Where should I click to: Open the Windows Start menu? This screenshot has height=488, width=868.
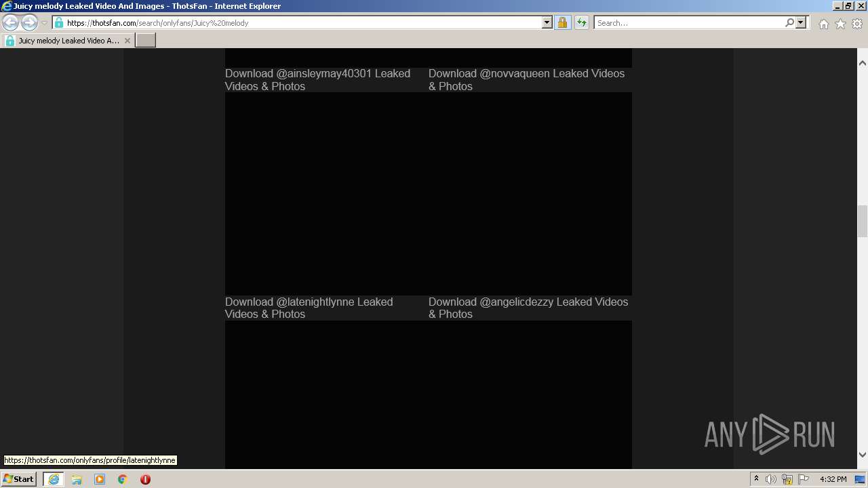click(19, 479)
